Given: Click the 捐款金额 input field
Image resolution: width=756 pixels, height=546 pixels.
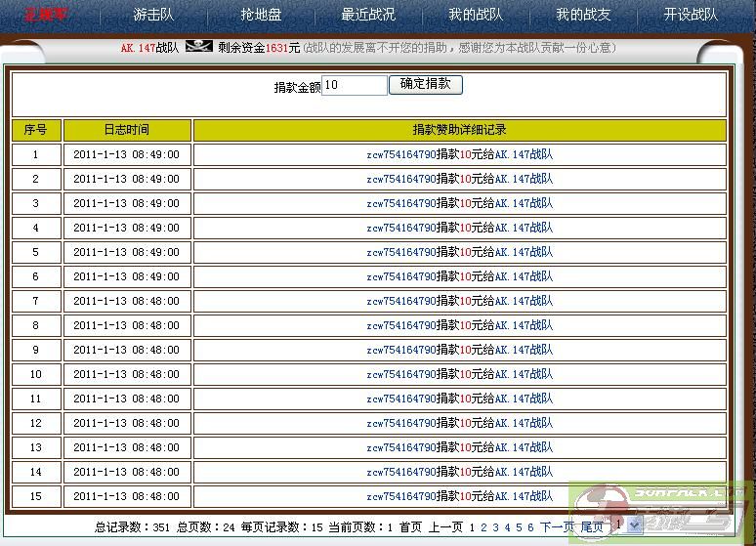Looking at the screenshot, I should (354, 85).
